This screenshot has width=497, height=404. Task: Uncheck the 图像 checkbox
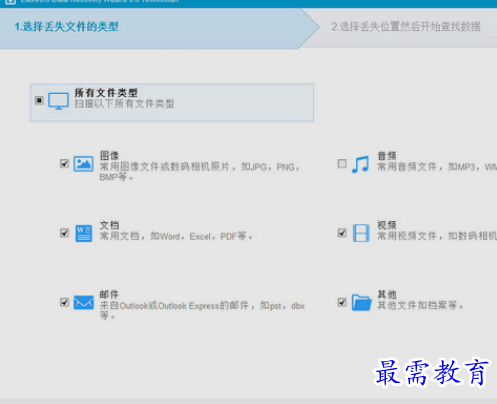pyautogui.click(x=64, y=163)
